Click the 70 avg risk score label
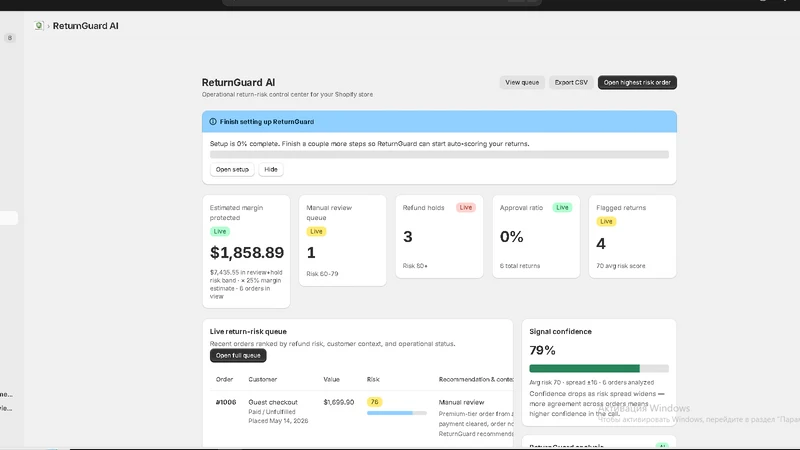 pos(621,266)
